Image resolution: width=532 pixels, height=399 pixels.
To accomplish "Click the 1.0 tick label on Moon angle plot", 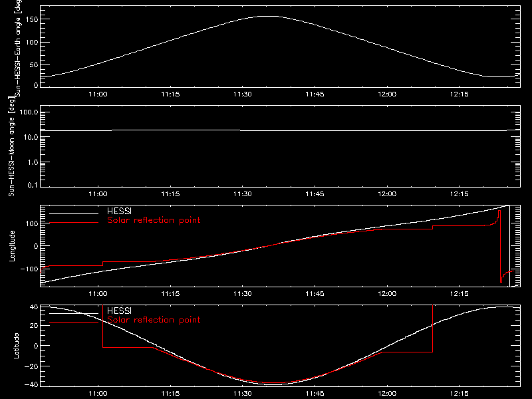I will click(x=33, y=162).
